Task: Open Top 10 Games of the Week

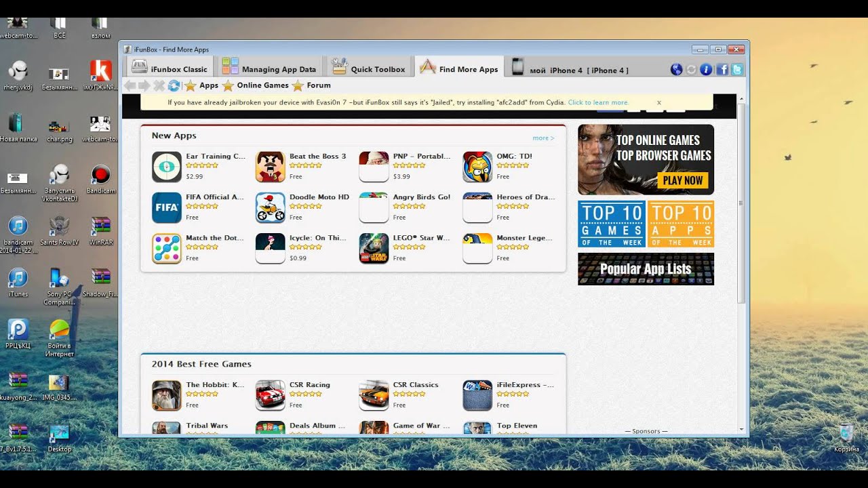Action: pyautogui.click(x=612, y=224)
